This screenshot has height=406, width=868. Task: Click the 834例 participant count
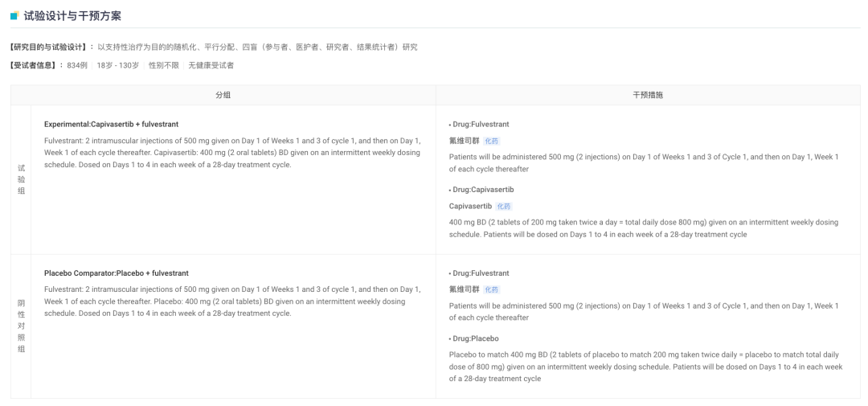pos(78,65)
